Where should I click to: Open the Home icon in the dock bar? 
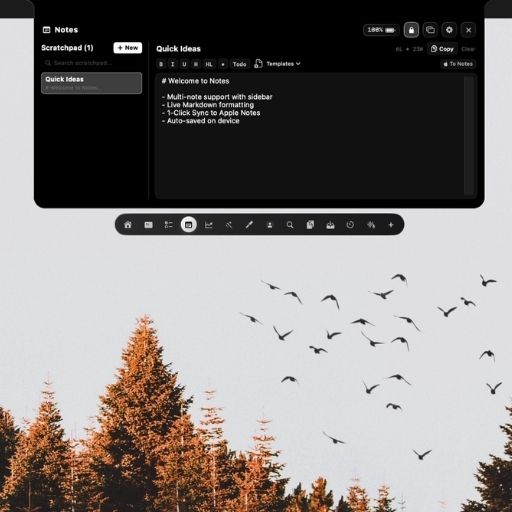[128, 225]
